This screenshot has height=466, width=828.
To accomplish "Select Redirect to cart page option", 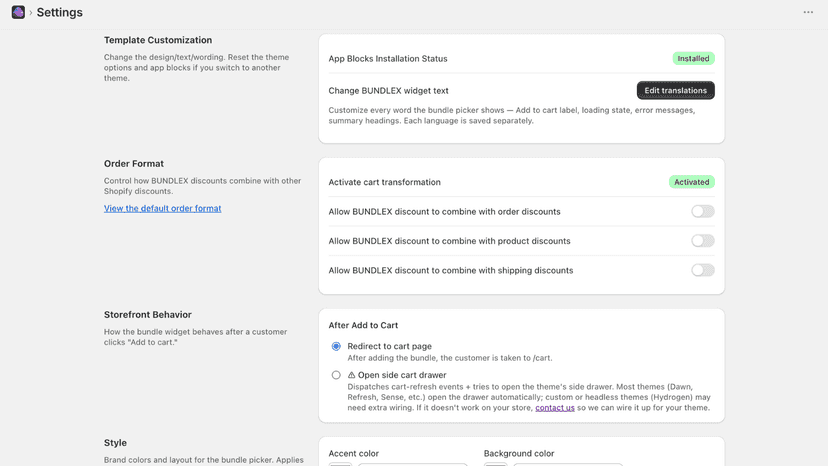I will click(x=336, y=346).
